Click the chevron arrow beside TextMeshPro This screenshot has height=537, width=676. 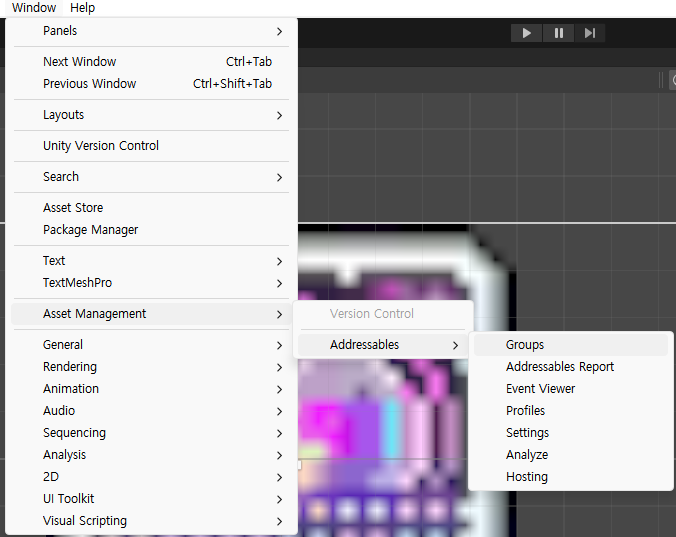click(279, 284)
